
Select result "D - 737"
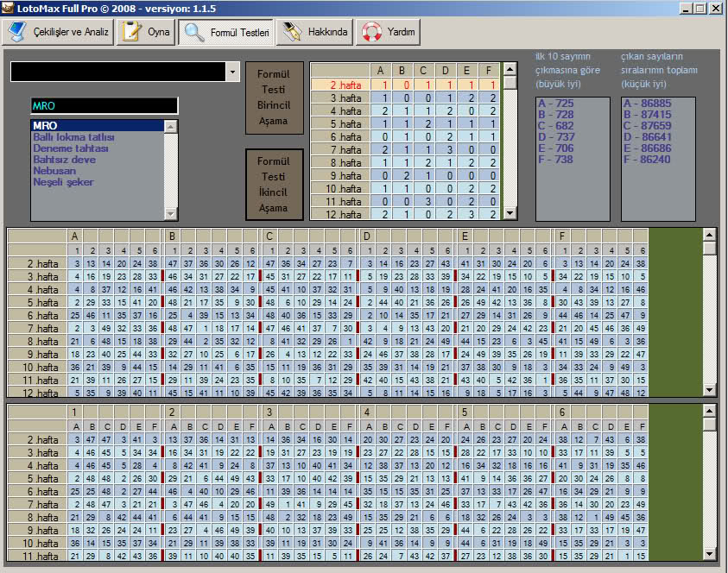pos(556,137)
